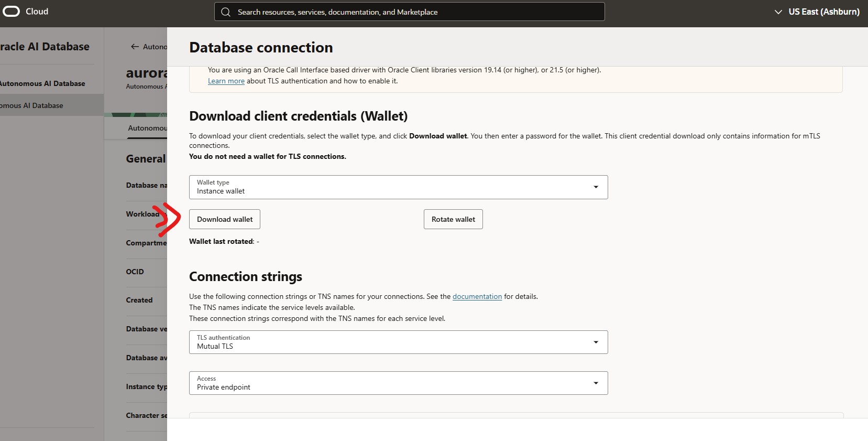The image size is (868, 441).
Task: Open the US East (Ashburn) region selector
Action: (817, 12)
